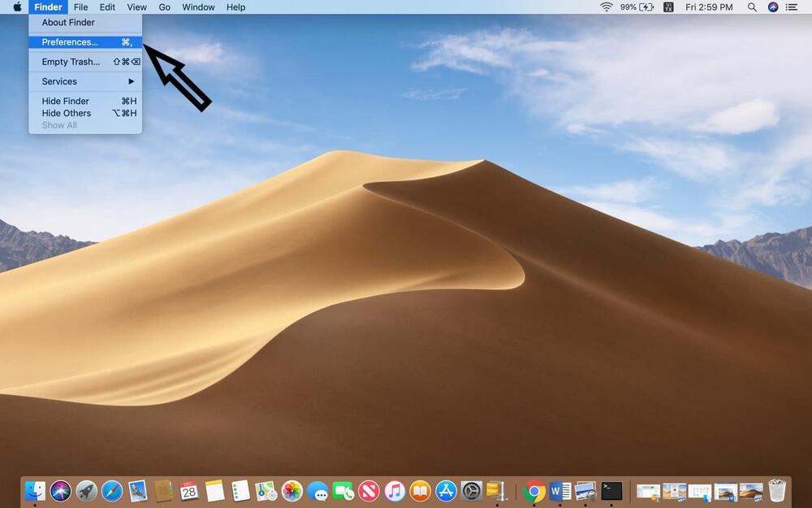Choose Preferences from the Finder menu
This screenshot has width=812, height=508.
click(70, 42)
